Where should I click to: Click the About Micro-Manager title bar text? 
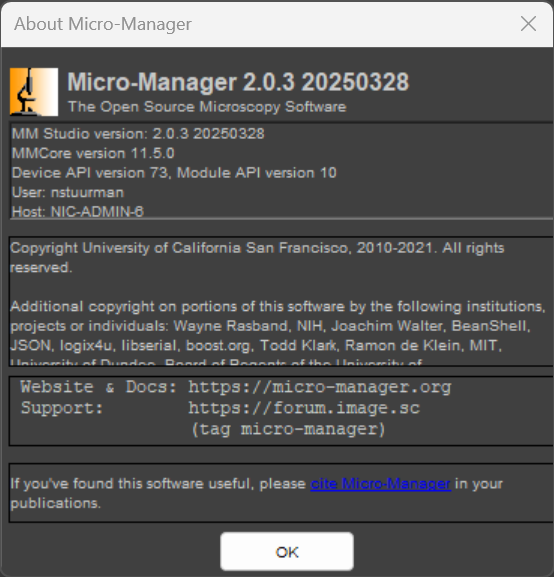click(103, 24)
